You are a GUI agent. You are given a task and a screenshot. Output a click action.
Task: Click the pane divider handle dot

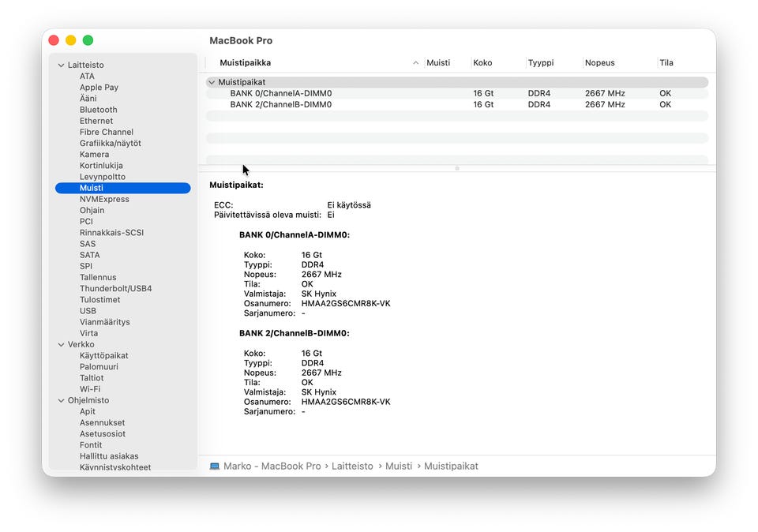coord(456,168)
